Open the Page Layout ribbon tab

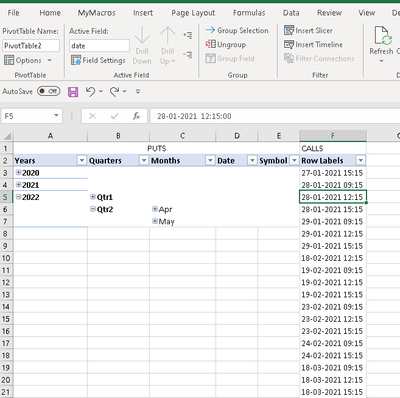(x=193, y=13)
